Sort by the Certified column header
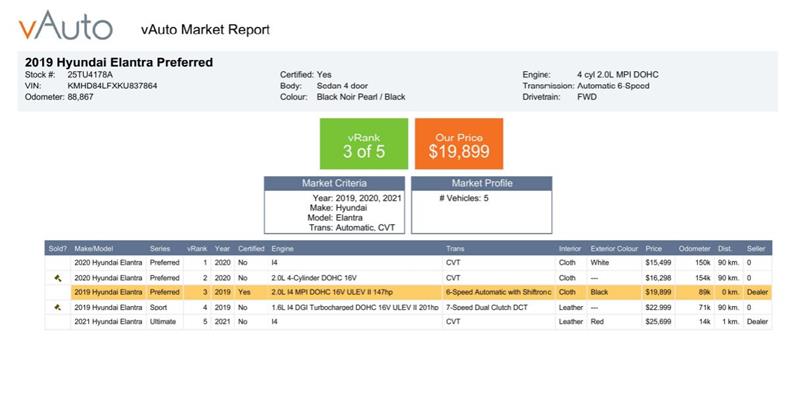This screenshot has height=407, width=800. (251, 248)
